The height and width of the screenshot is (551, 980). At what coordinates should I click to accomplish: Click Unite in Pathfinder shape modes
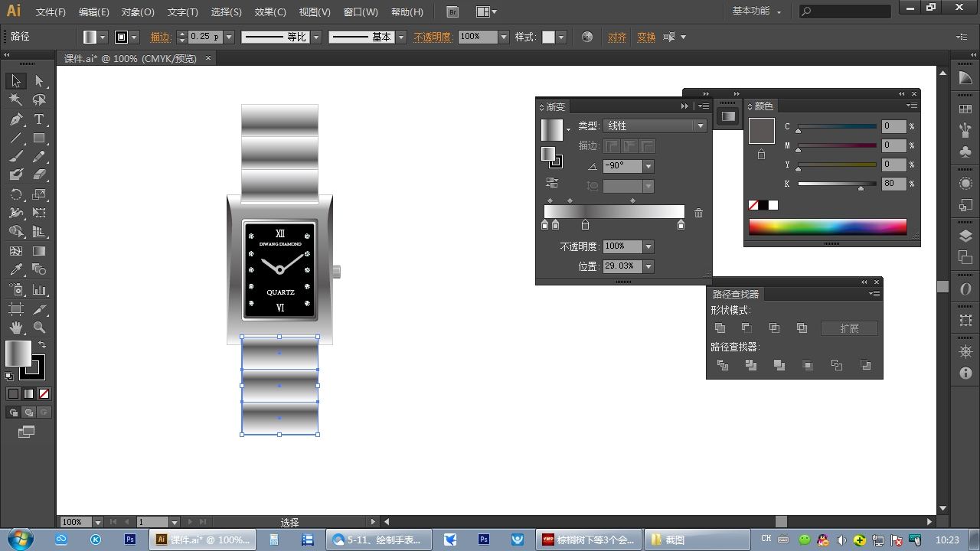(x=720, y=328)
